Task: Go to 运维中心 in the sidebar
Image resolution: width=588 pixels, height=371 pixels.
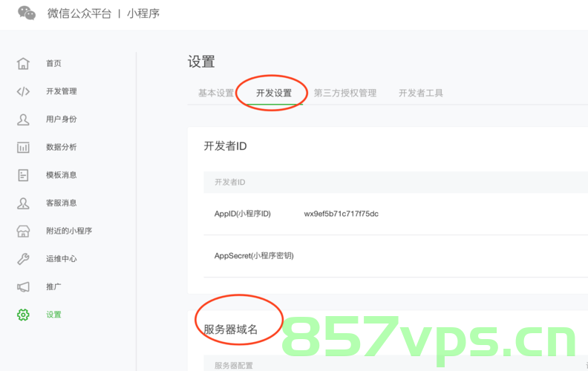Action: coord(62,259)
